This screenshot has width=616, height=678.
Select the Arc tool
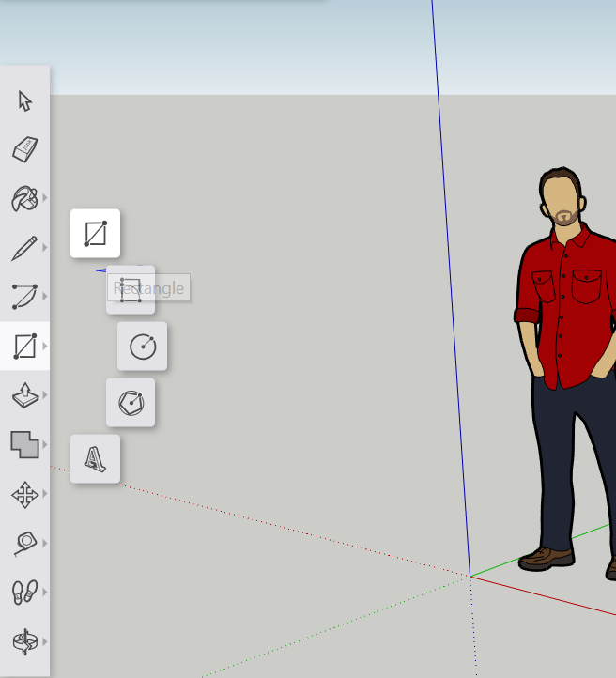coord(24,297)
